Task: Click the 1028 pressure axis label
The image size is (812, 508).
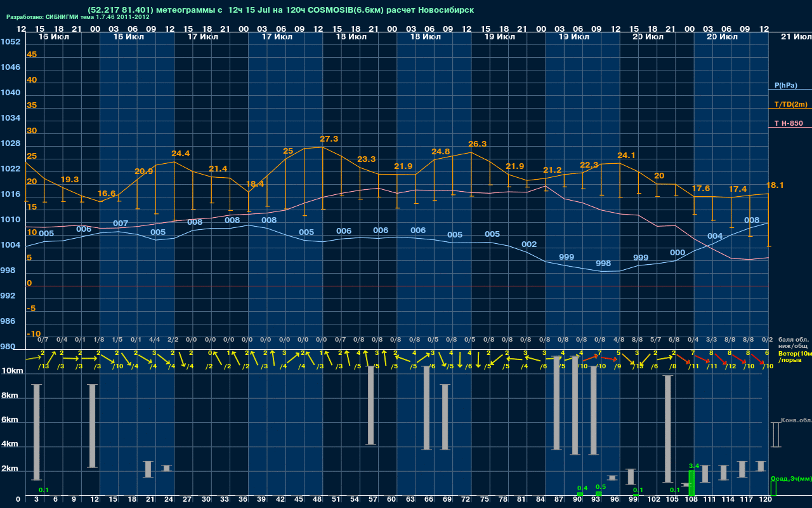Action: click(10, 144)
